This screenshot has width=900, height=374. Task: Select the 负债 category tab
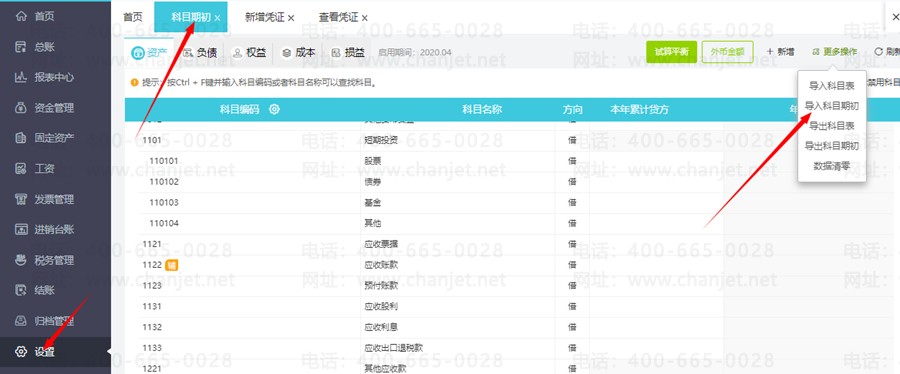coord(199,53)
